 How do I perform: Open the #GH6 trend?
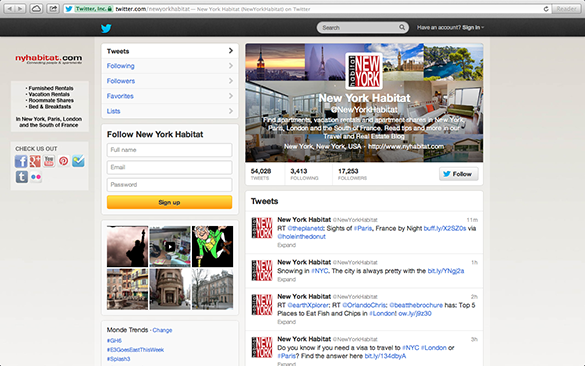[114, 341]
